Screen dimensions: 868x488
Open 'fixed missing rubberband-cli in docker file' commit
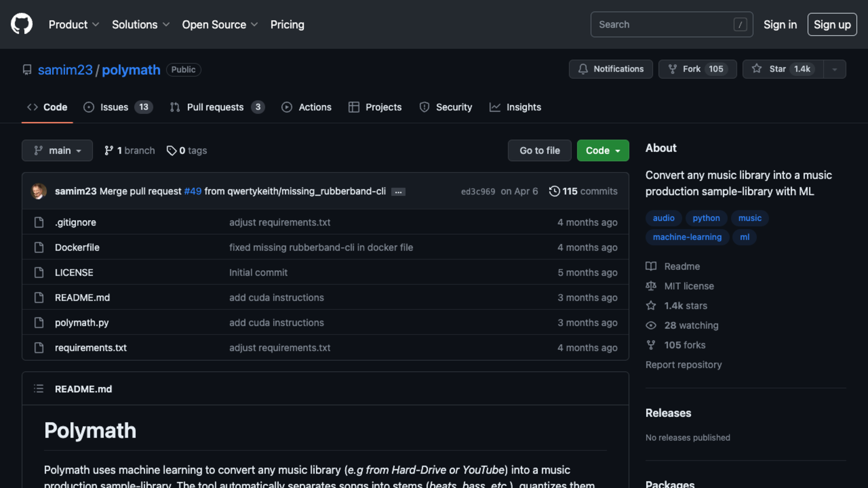click(321, 248)
